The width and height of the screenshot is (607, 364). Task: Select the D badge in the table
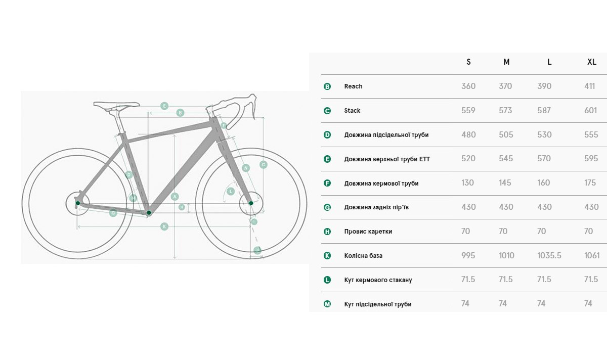327,135
